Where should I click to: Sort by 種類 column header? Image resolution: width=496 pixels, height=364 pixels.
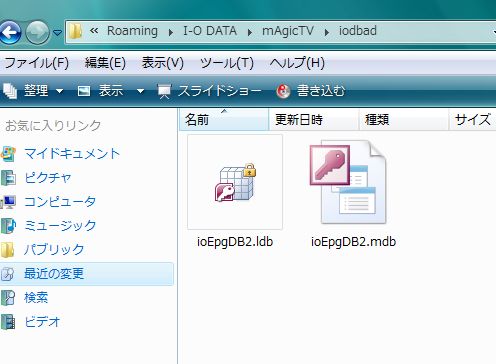(x=403, y=119)
